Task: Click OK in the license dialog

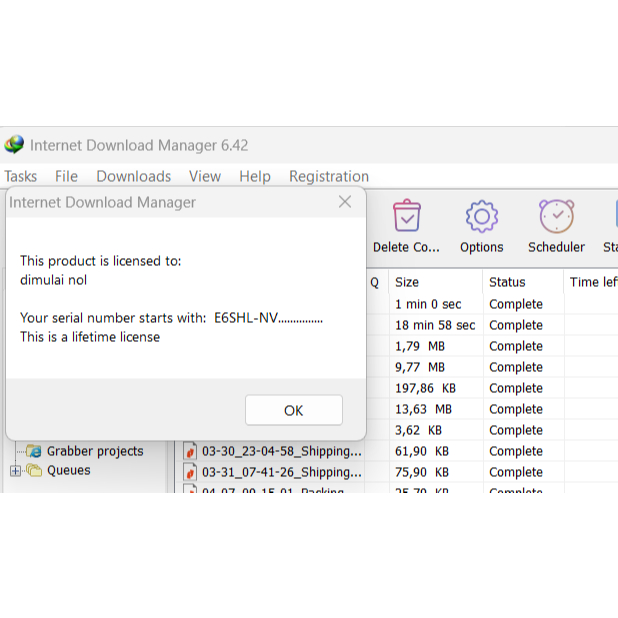Action: [x=294, y=410]
